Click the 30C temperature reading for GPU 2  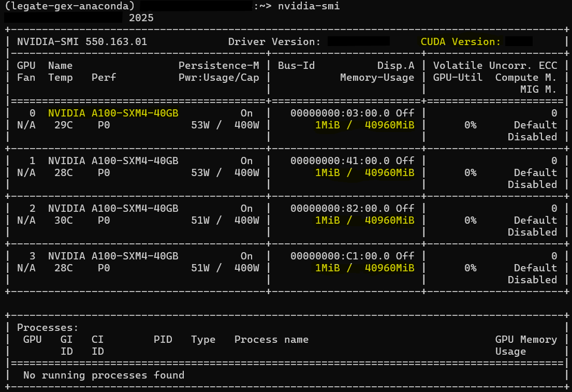[x=63, y=220]
